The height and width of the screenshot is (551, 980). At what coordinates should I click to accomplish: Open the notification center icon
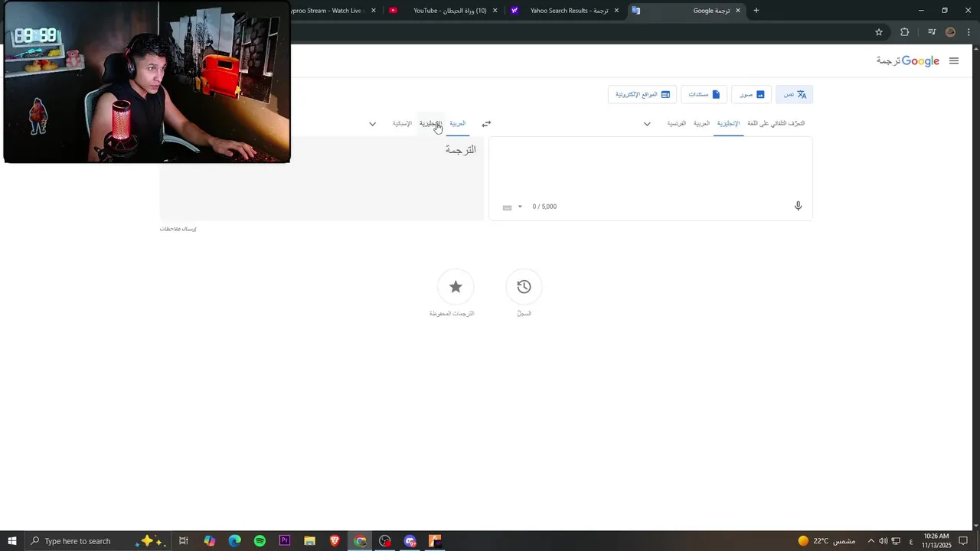pyautogui.click(x=963, y=541)
